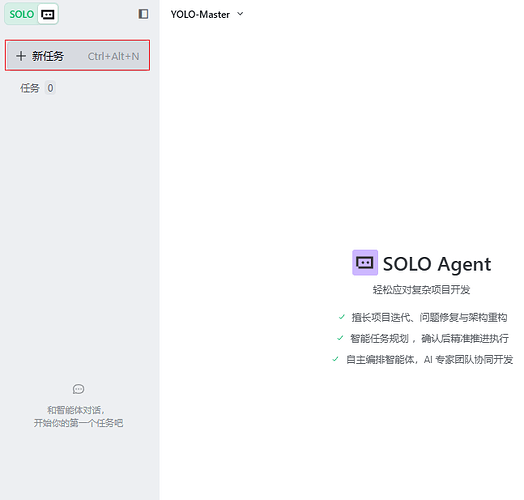Click the chat bubble icon in sidebar
The width and height of the screenshot is (524, 500).
[x=78, y=389]
